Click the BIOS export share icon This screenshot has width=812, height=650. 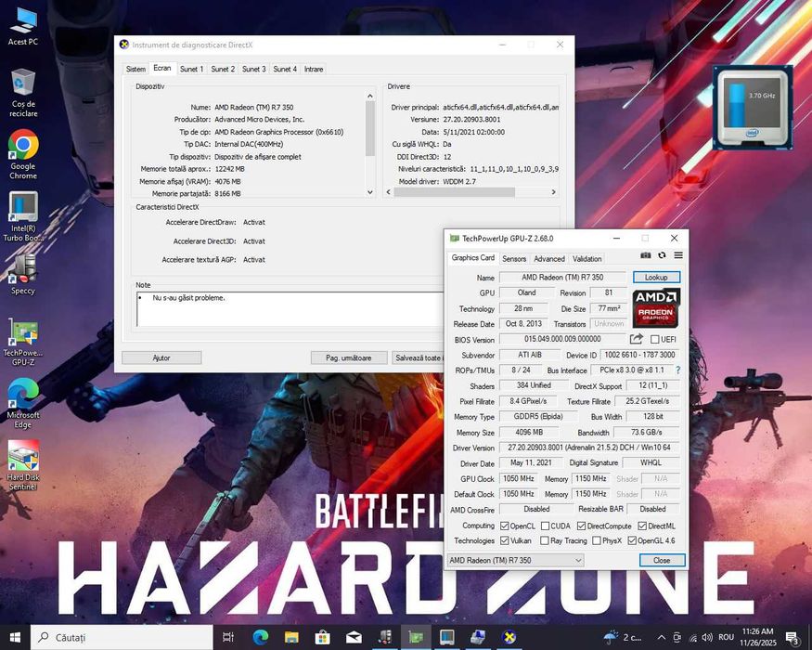click(637, 339)
